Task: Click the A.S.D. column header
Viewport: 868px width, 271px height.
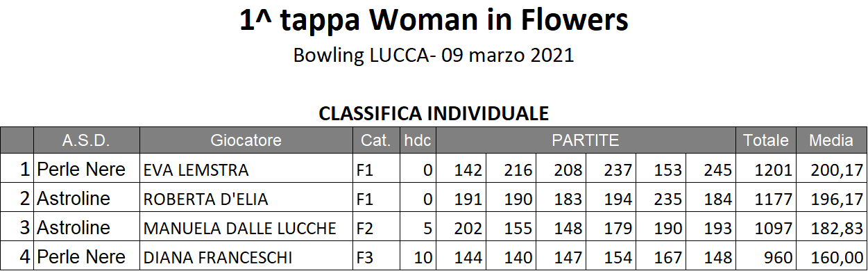Action: 86,140
